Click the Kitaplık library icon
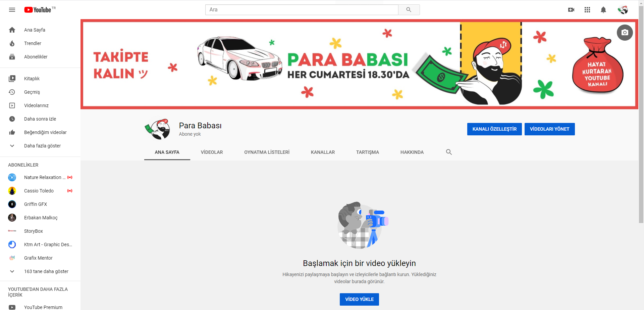 (x=12, y=79)
